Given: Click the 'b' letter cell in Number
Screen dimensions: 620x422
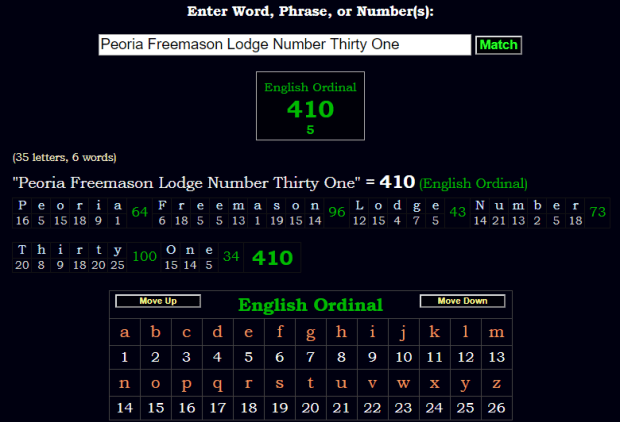Looking at the screenshot, I should [x=537, y=206].
